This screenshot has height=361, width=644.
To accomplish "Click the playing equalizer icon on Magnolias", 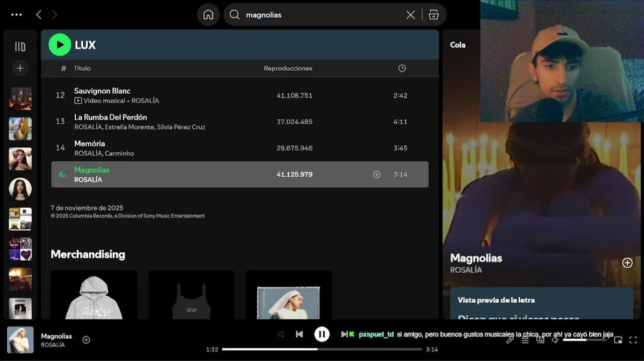I will 62,174.
